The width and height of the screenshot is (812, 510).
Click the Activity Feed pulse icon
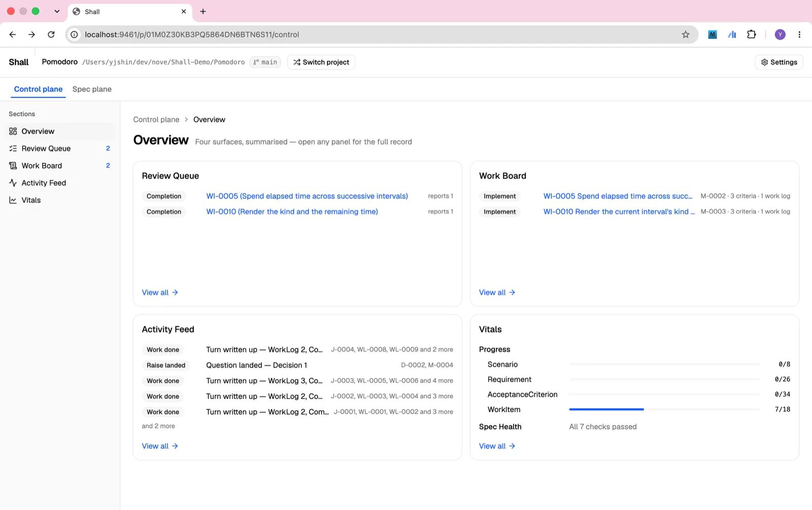pos(13,183)
